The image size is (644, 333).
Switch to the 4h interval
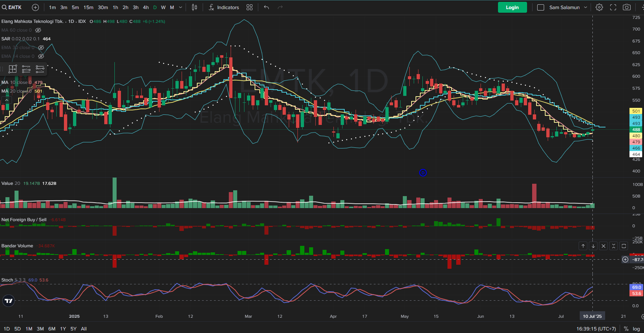click(146, 7)
